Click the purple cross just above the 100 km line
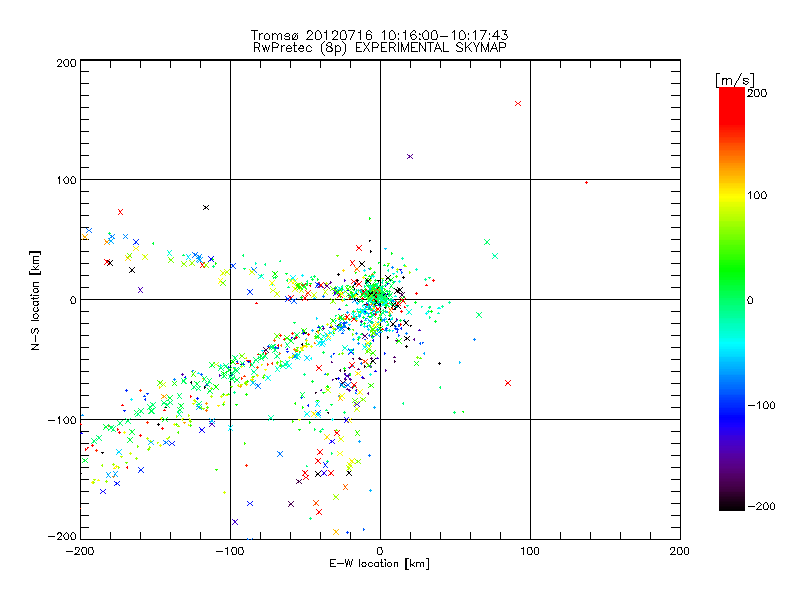Image resolution: width=800 pixels, height=600 pixels. click(x=410, y=157)
